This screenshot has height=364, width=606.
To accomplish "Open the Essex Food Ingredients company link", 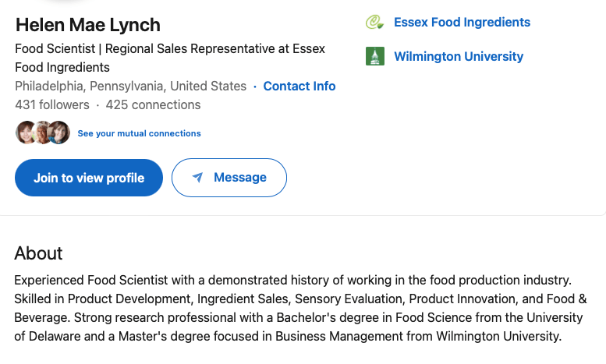I will (462, 23).
